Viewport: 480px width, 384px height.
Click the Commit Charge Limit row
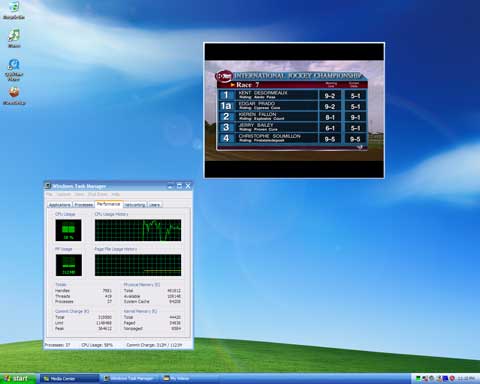point(83,323)
